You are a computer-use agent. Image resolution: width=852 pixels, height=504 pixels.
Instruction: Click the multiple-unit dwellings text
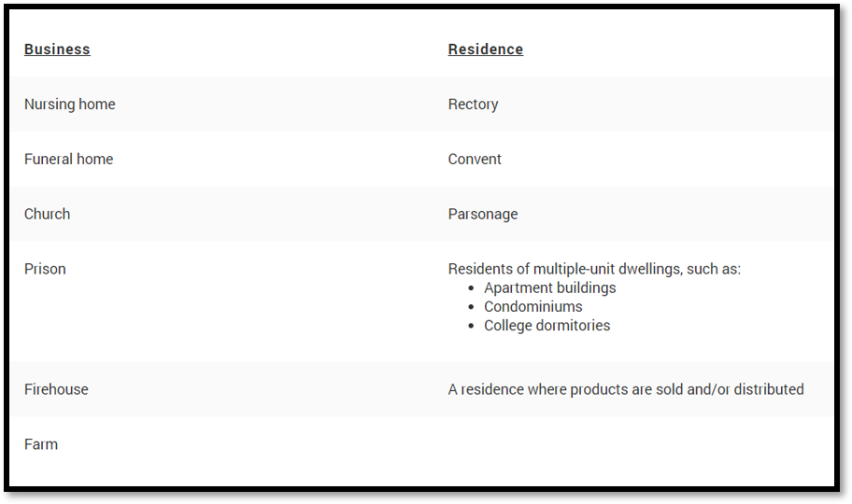coord(594,270)
